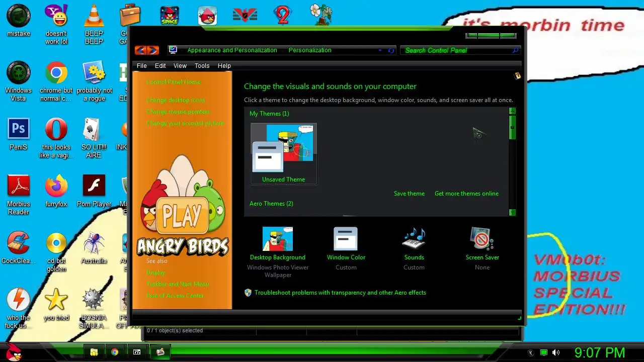
Task: Select the 'BOSNIA SIMULA...' mine icon
Action: 94,308
